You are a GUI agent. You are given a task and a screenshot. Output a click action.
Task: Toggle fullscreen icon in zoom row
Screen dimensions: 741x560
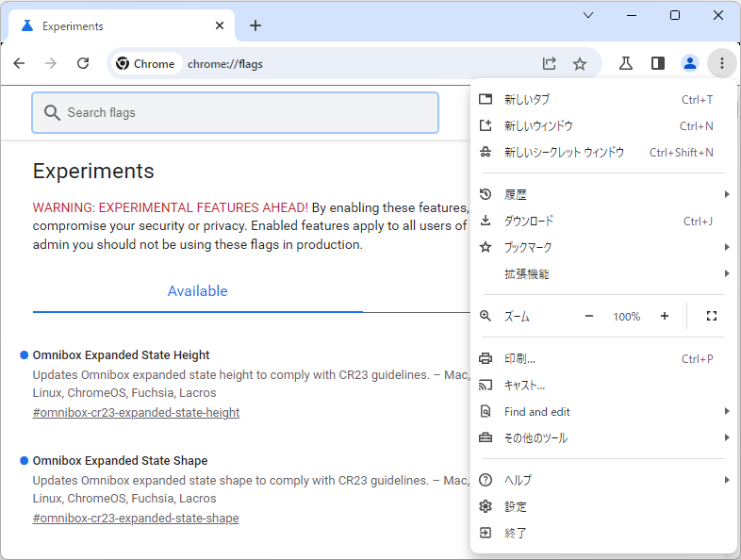(x=712, y=316)
